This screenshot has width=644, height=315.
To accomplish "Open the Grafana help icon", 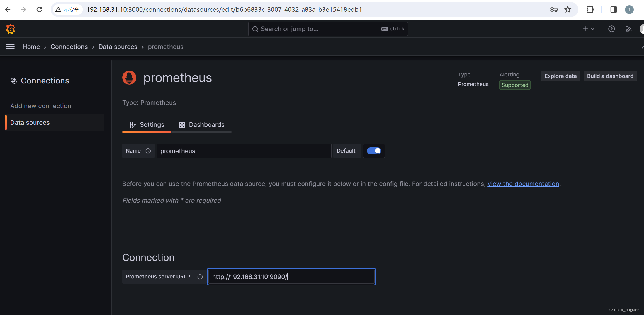I will [611, 29].
